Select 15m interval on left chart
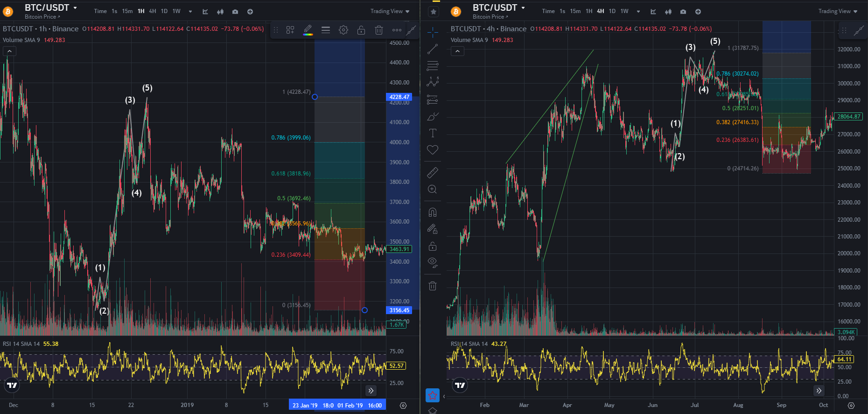Screen dimensions: 868x414 pos(127,11)
